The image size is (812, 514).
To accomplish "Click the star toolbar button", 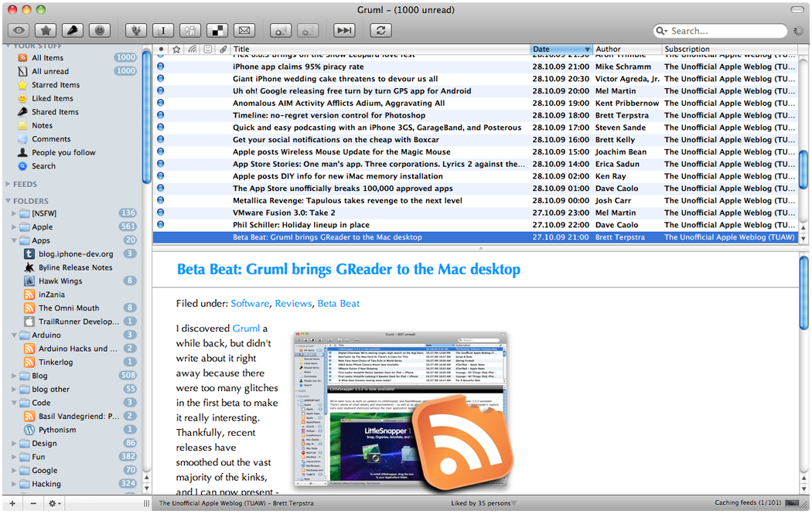I will tap(46, 31).
